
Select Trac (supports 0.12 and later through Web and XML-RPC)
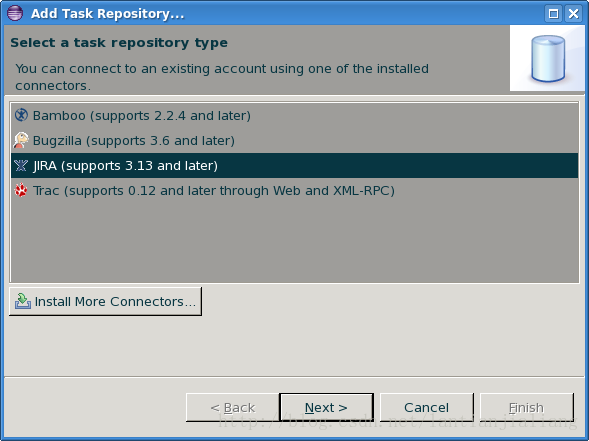tap(294, 190)
